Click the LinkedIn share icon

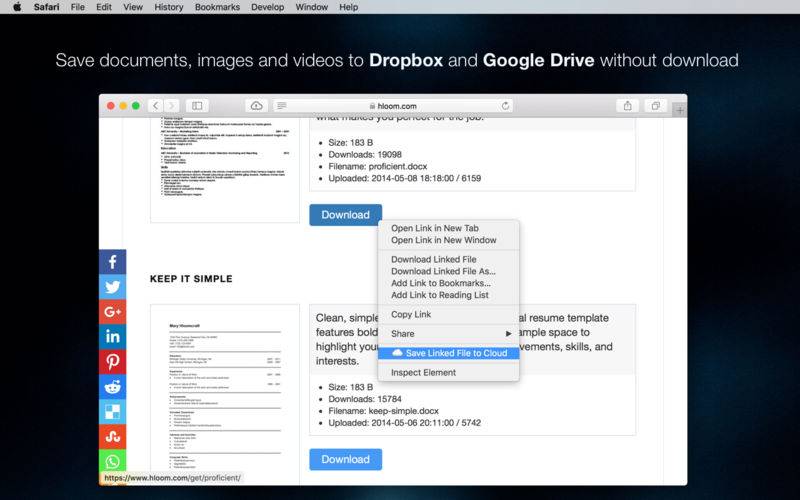pos(112,337)
